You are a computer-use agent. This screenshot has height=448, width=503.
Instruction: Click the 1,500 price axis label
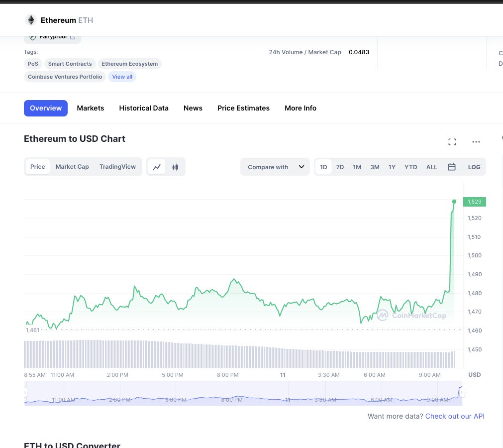coord(475,255)
